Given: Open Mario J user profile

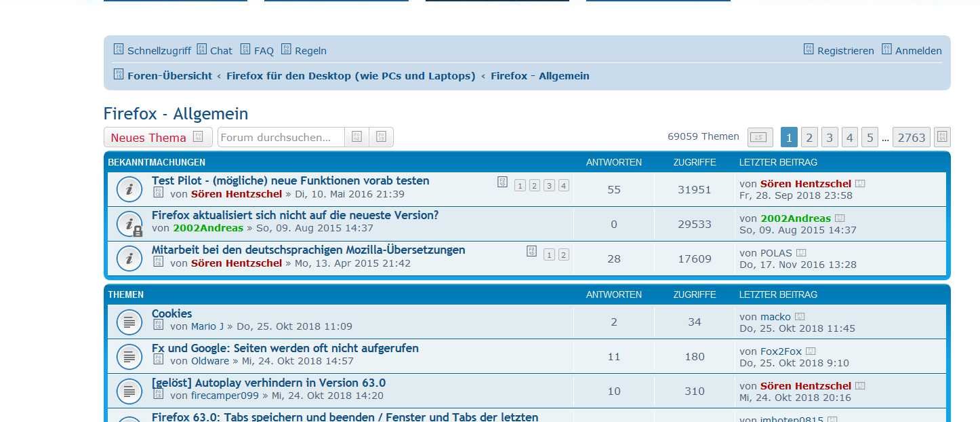Looking at the screenshot, I should (x=207, y=326).
